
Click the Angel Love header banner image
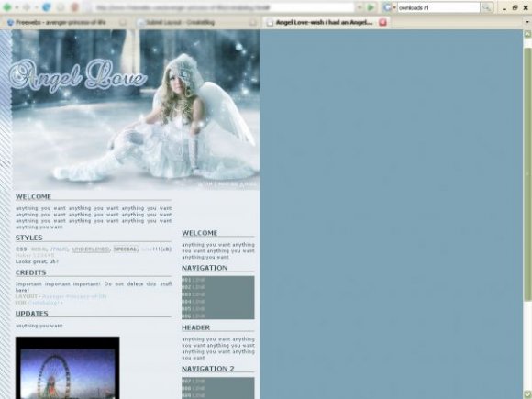(x=136, y=109)
